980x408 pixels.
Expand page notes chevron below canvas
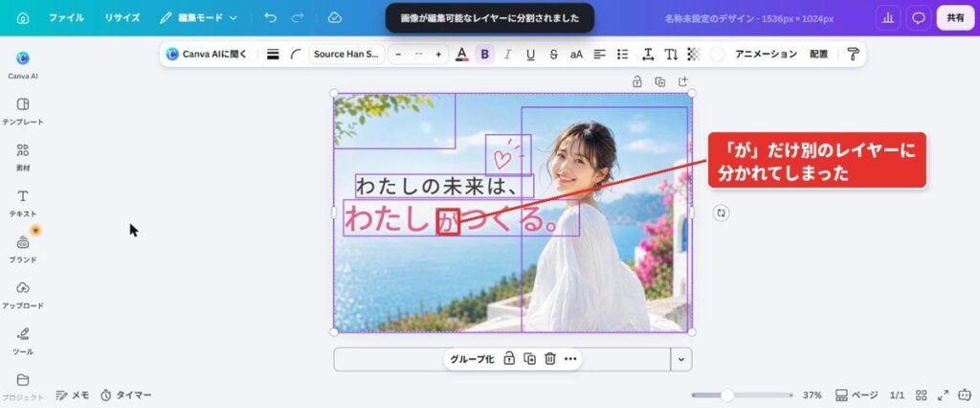[x=681, y=360]
